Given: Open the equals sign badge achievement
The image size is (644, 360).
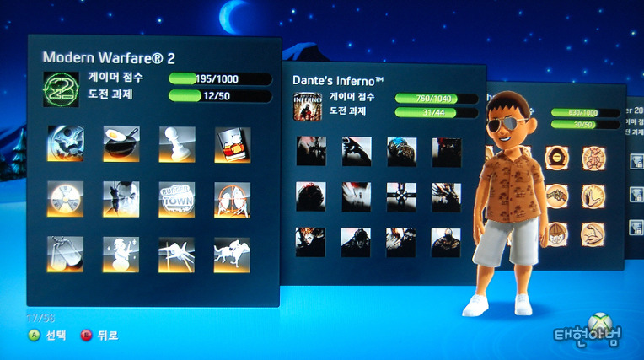Looking at the screenshot, I should point(557,158).
